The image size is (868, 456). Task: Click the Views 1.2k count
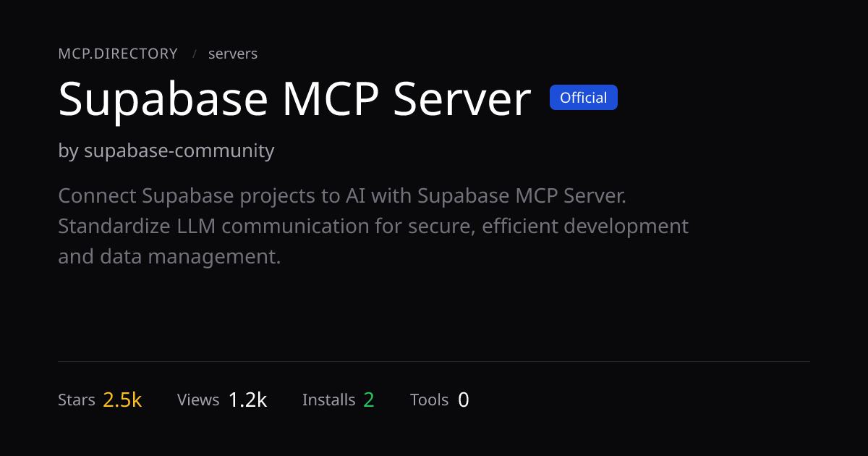[222, 400]
